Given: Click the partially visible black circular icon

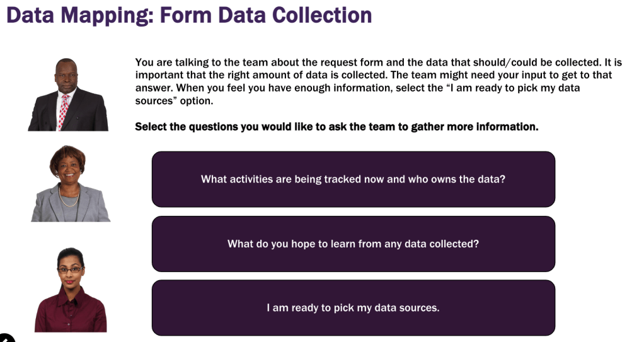Looking at the screenshot, I should click(6, 338).
